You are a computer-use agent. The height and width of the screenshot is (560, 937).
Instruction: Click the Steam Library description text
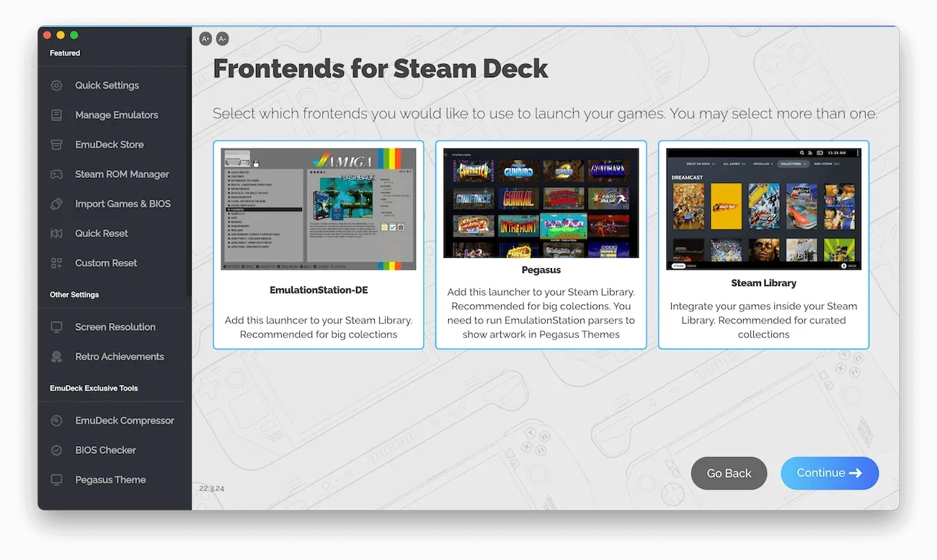coord(763,321)
